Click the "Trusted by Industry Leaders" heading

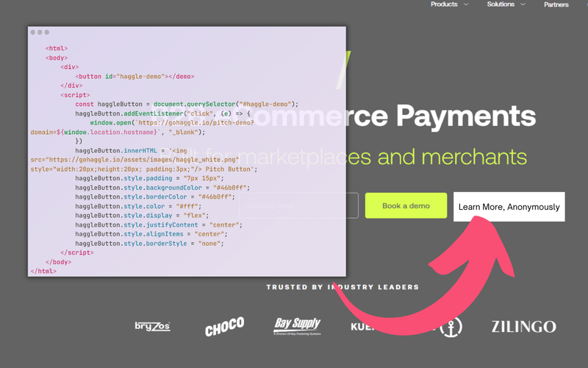(x=343, y=287)
